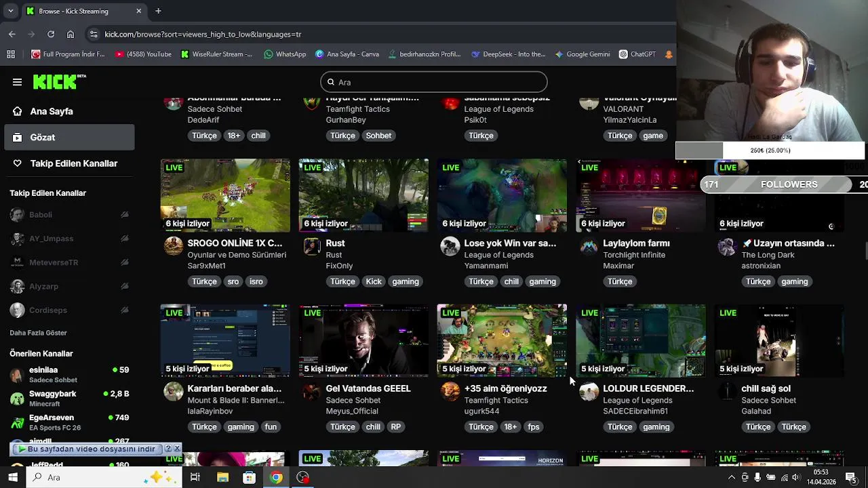Go back using the browser back arrow
Image resolution: width=868 pixels, height=488 pixels.
(x=12, y=34)
